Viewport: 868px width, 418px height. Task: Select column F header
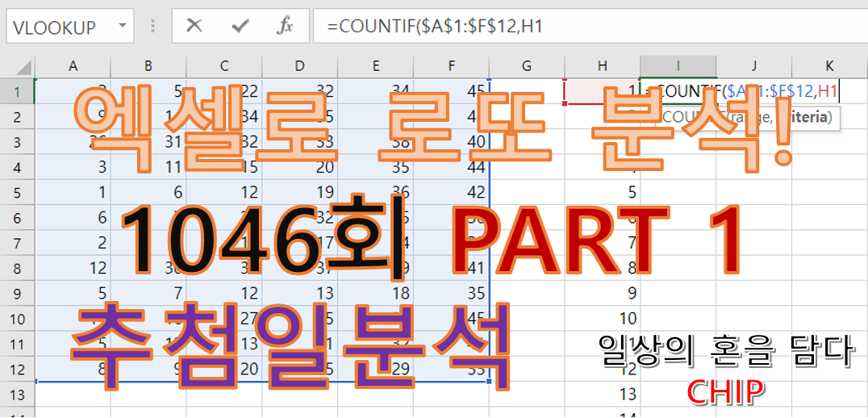(451, 66)
